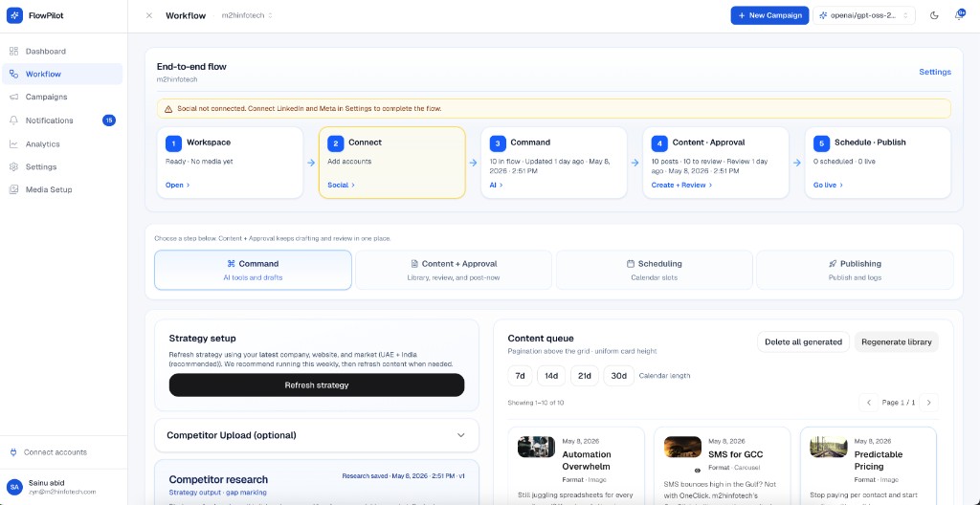
Task: Switch to the Content + Approval tab
Action: 454,270
